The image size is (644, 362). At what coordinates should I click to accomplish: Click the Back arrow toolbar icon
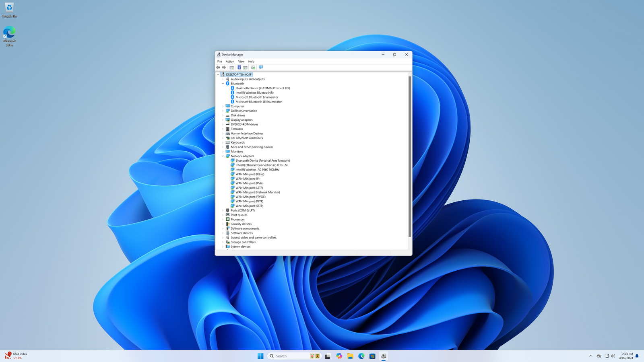(x=218, y=68)
